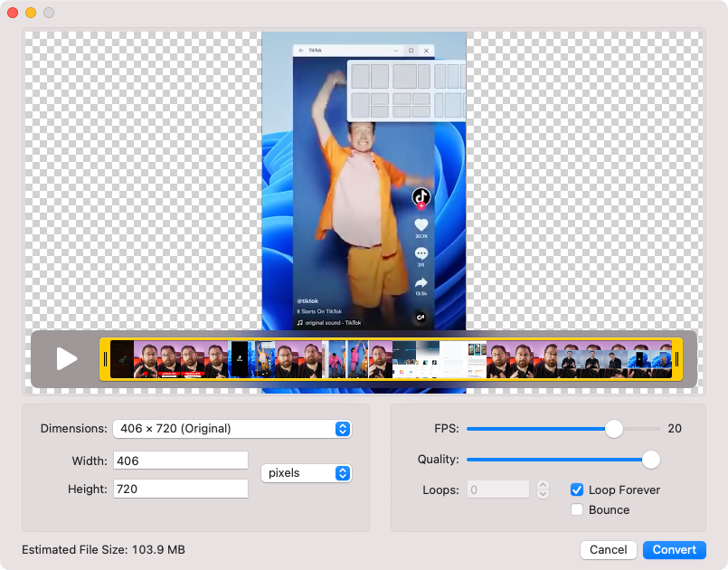Select the Height input field
The height and width of the screenshot is (570, 728).
pos(180,489)
